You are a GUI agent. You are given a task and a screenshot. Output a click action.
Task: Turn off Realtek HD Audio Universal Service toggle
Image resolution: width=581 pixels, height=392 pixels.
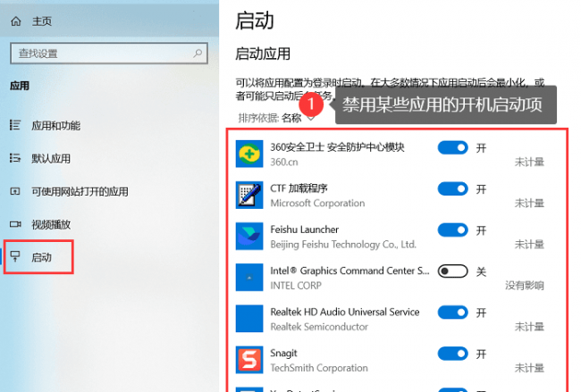coord(452,313)
